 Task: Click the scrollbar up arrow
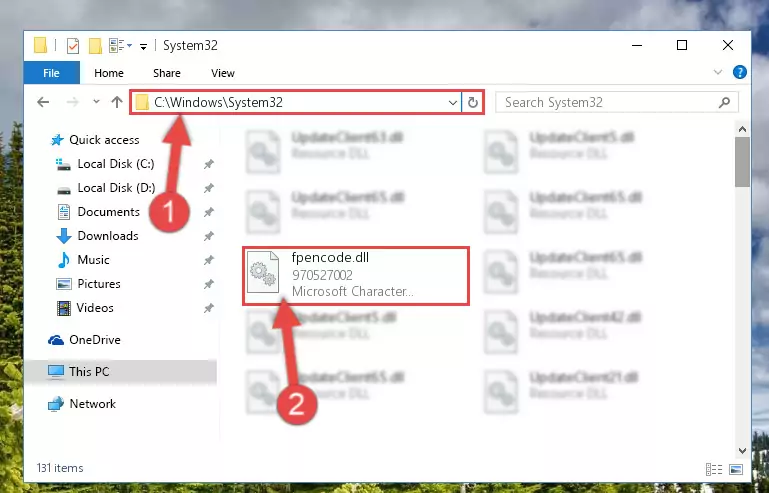742,129
